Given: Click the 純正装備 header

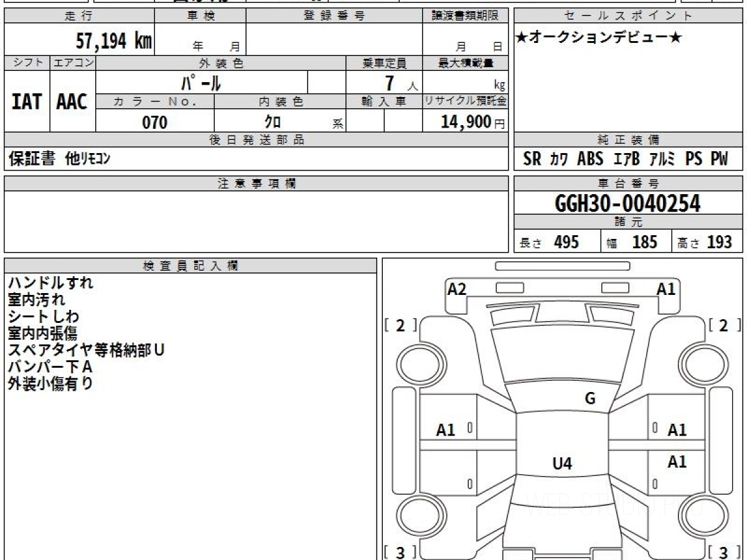Looking at the screenshot, I should (628, 140).
